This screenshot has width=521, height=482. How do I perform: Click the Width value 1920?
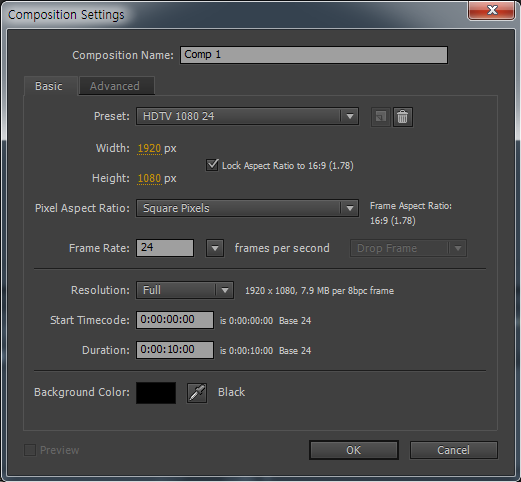pos(149,148)
